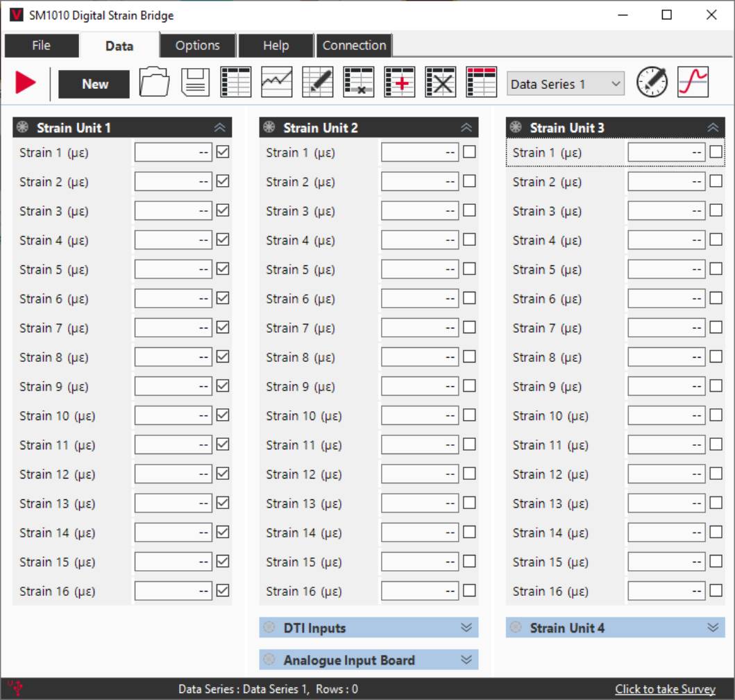The width and height of the screenshot is (735, 700).
Task: Click the New button
Action: 94,84
